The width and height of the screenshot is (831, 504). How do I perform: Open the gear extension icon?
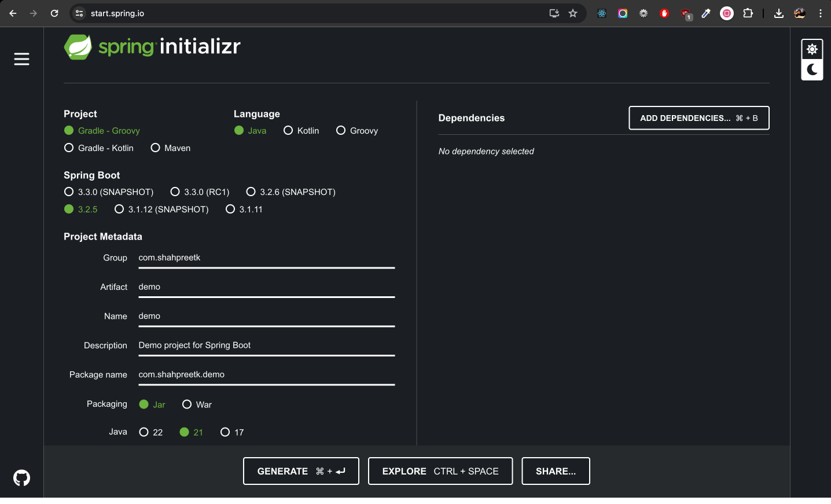pyautogui.click(x=644, y=13)
